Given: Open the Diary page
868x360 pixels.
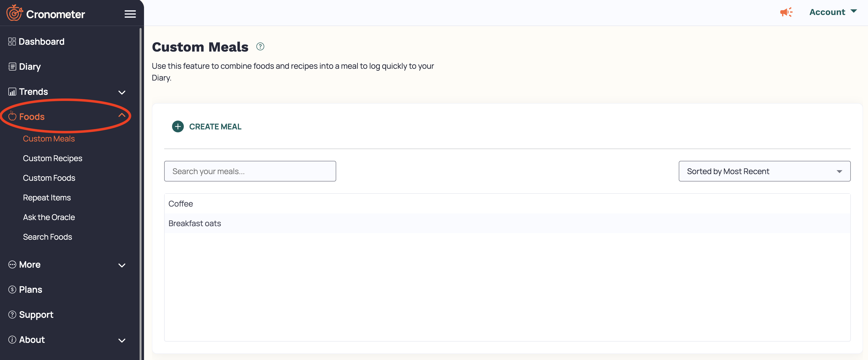Looking at the screenshot, I should pos(30,67).
